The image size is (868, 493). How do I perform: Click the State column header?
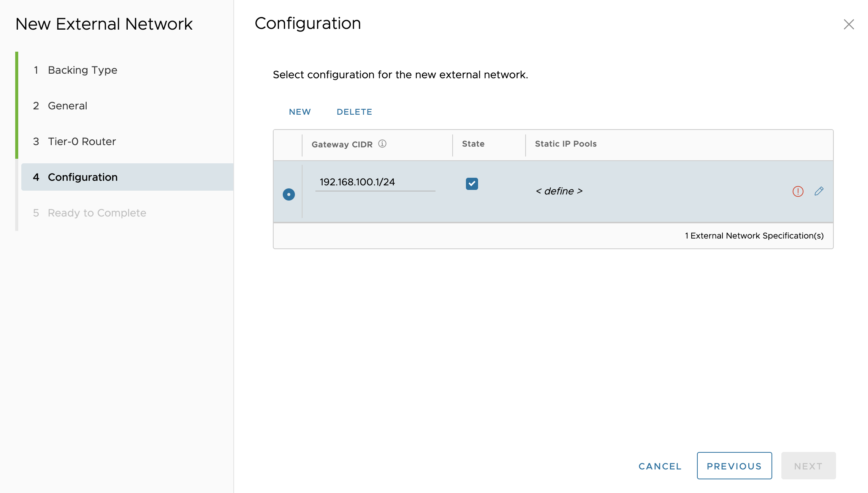[473, 144]
